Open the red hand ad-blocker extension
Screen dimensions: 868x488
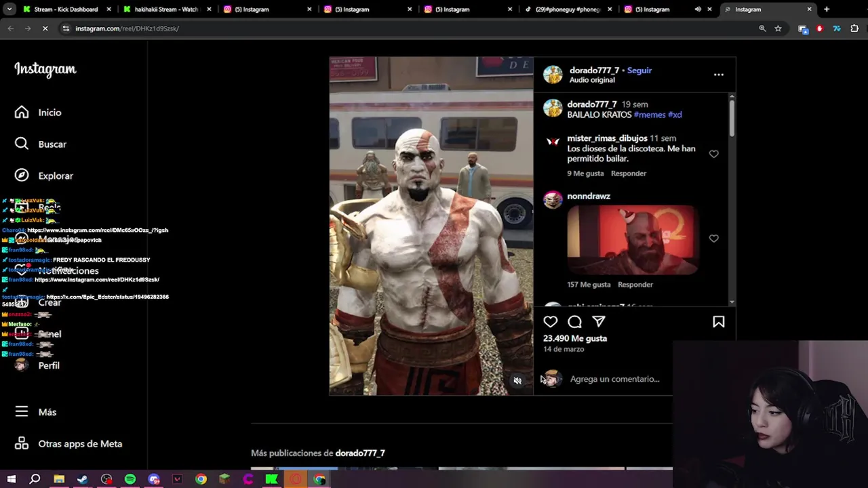[x=820, y=28]
